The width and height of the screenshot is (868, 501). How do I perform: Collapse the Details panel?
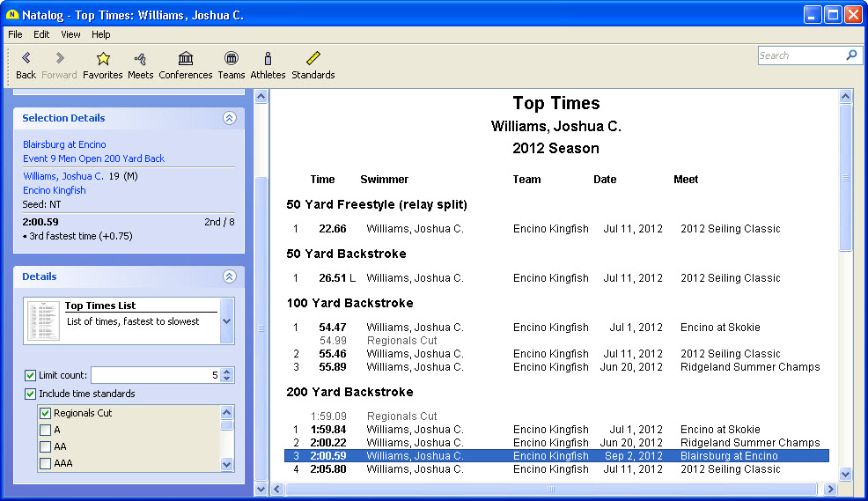[x=229, y=276]
